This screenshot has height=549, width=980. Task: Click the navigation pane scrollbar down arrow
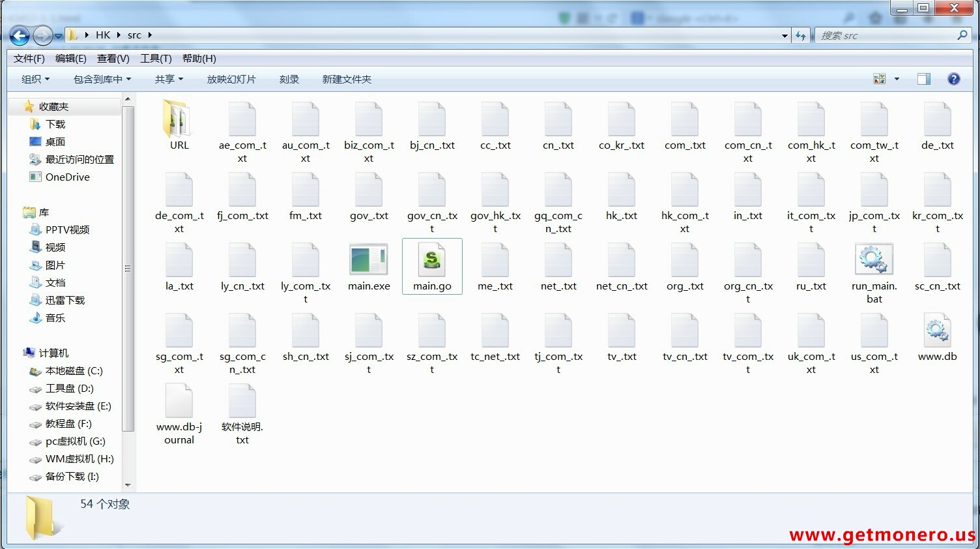[128, 485]
